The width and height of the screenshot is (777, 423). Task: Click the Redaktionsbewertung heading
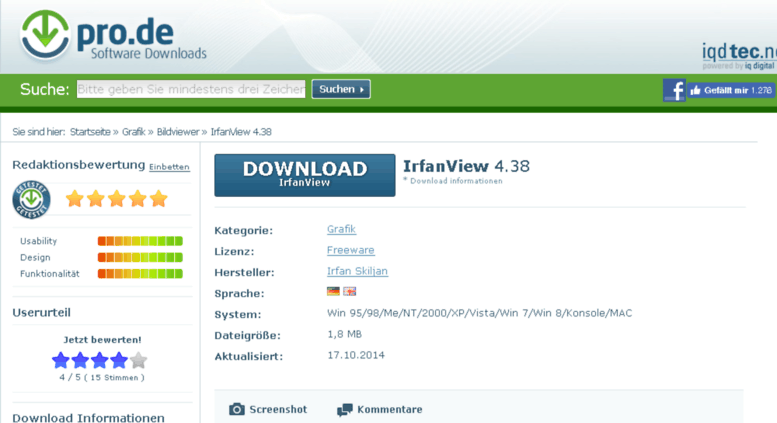pyautogui.click(x=79, y=165)
